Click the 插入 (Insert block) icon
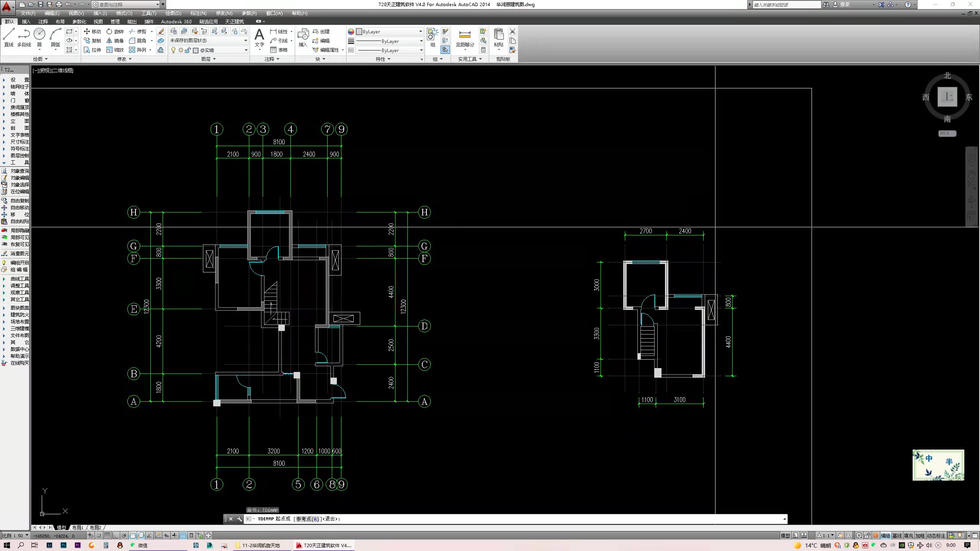Screen dimensions: 980x551 coord(303,37)
